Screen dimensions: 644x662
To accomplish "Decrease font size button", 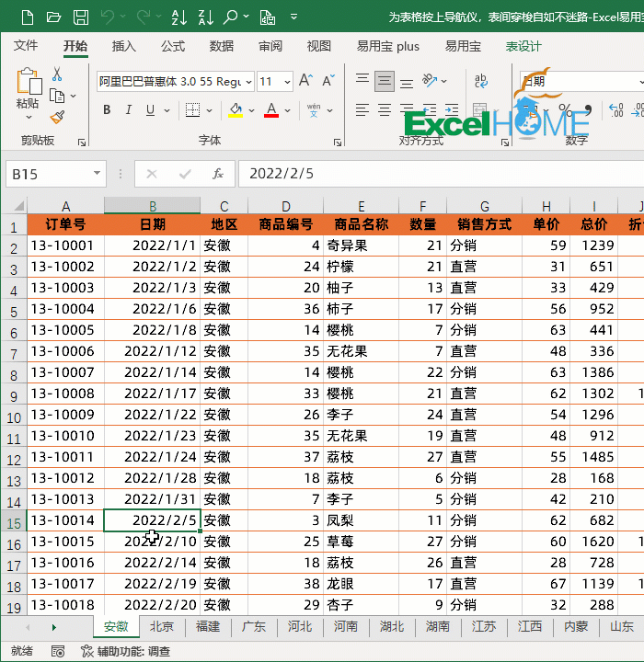I will (x=328, y=80).
